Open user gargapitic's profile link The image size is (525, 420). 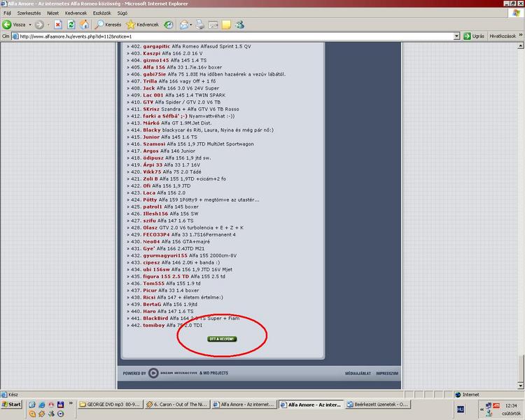click(156, 47)
